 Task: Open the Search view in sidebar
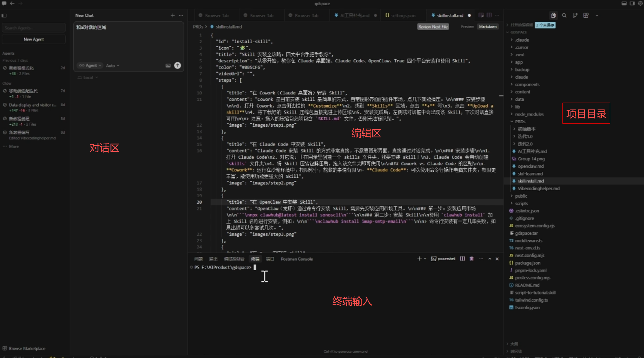pos(564,15)
